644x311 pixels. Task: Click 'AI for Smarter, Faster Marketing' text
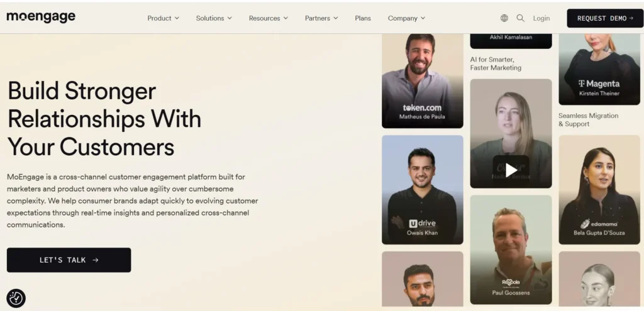(496, 63)
